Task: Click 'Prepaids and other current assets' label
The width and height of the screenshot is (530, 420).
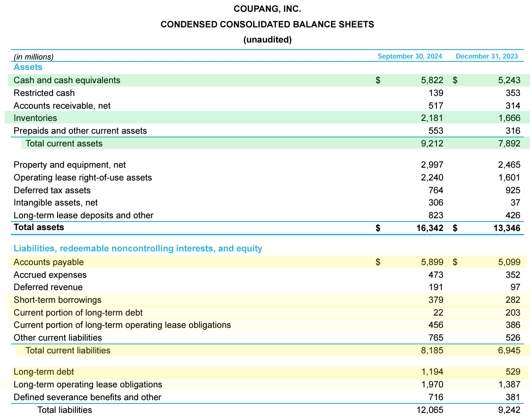Action: tap(80, 131)
